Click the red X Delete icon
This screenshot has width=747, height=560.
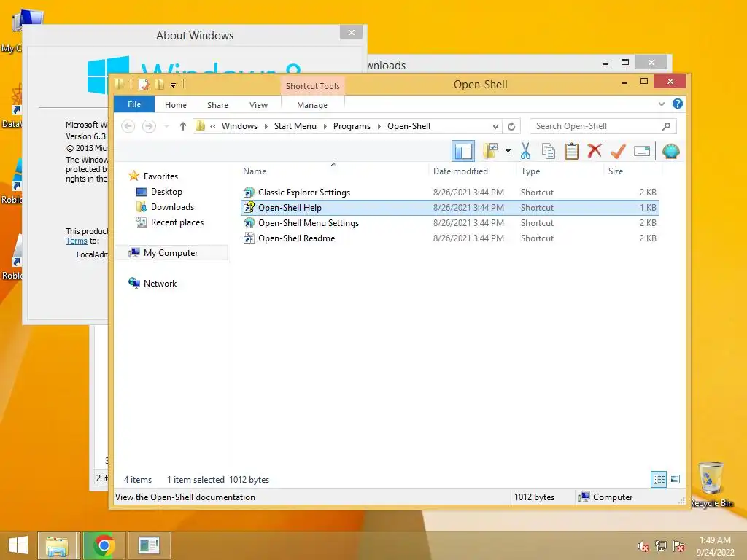[595, 151]
